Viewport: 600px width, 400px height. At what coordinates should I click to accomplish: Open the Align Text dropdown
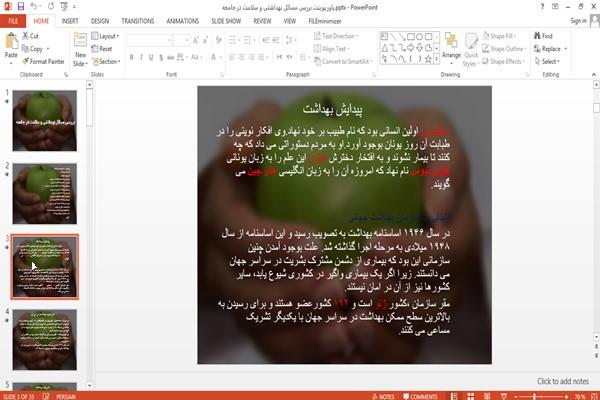(x=332, y=49)
